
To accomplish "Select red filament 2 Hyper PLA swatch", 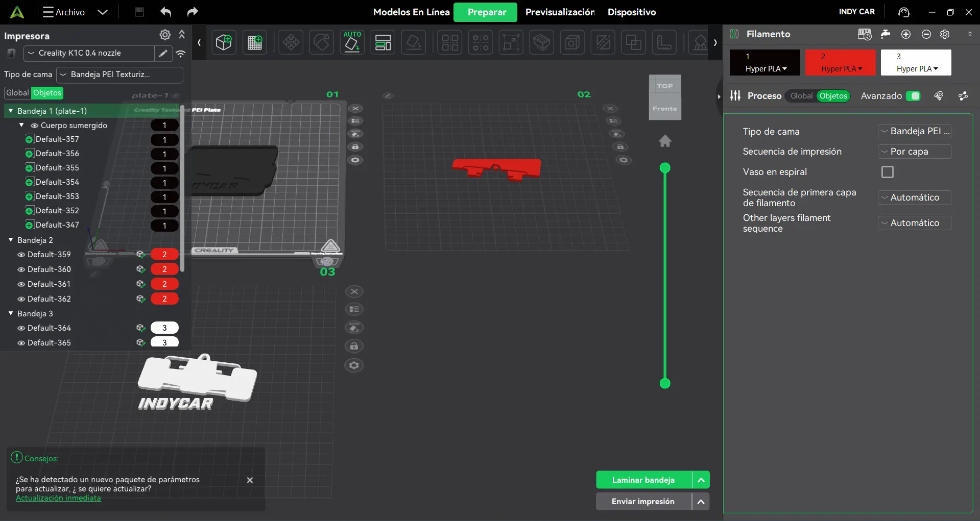I will pyautogui.click(x=840, y=62).
